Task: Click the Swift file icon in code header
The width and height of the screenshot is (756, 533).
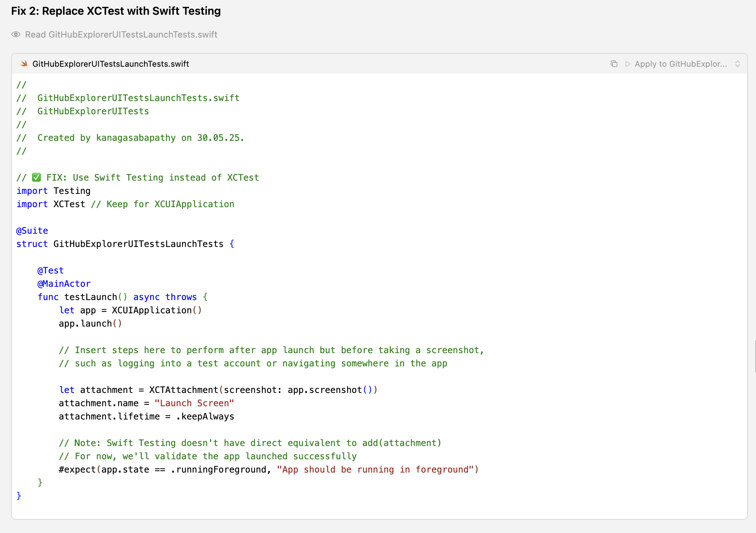Action: [24, 64]
